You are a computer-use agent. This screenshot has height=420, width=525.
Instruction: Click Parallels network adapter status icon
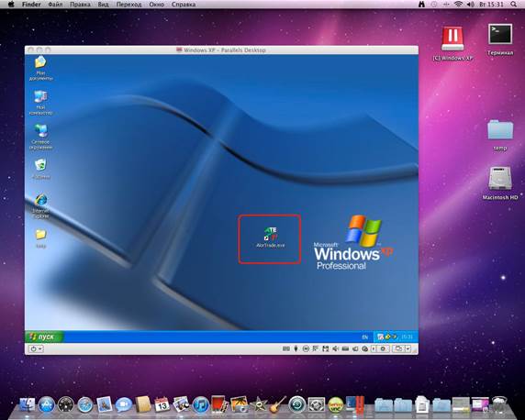(316, 348)
